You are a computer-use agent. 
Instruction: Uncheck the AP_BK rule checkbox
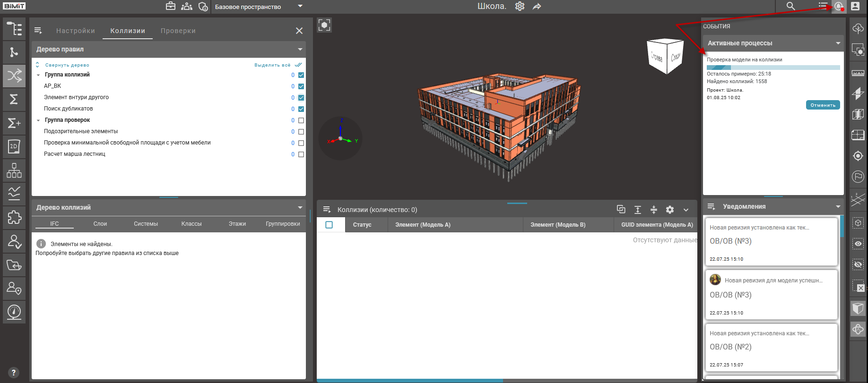point(301,86)
